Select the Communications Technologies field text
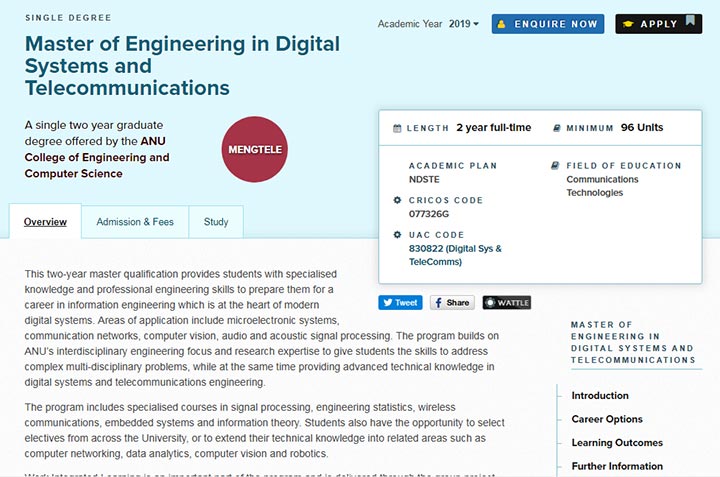The image size is (720, 477). pyautogui.click(x=602, y=186)
